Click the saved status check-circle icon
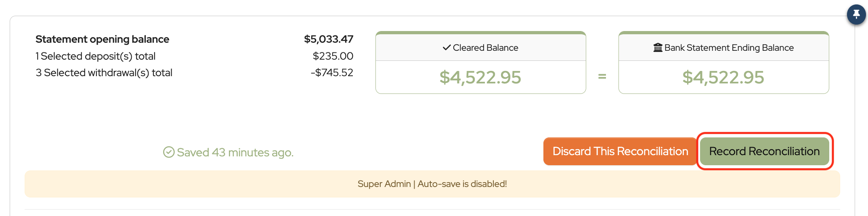Screen dimensions: 868x216 click(169, 152)
